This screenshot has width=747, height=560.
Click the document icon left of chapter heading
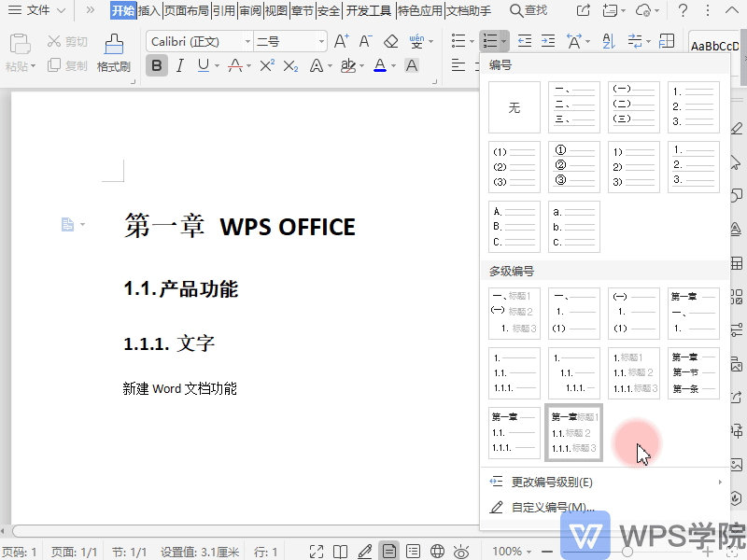(x=67, y=224)
